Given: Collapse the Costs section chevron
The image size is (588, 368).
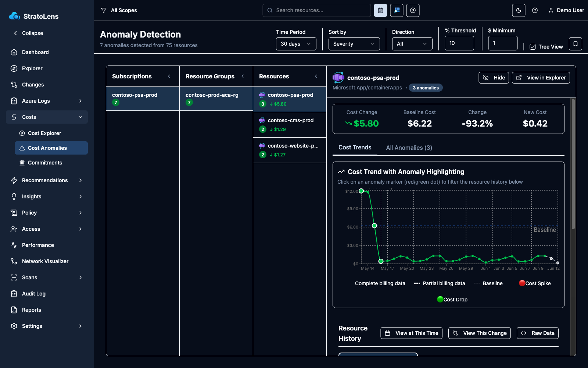Looking at the screenshot, I should pyautogui.click(x=80, y=117).
